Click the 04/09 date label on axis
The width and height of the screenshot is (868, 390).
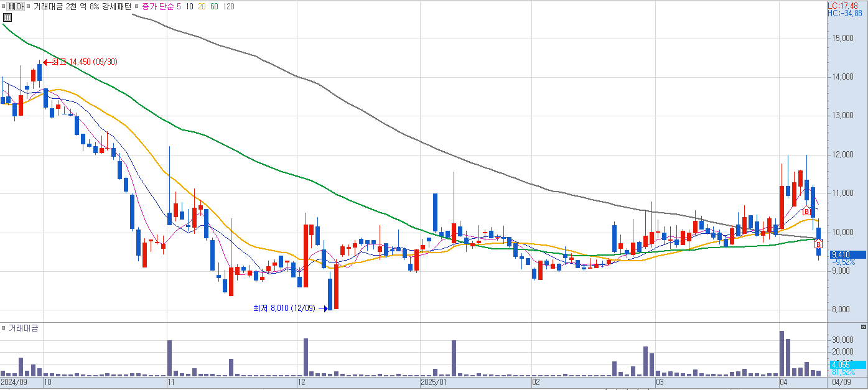pyautogui.click(x=841, y=382)
